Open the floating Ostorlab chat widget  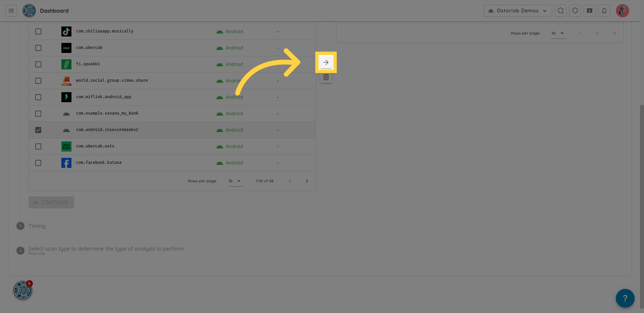23,290
